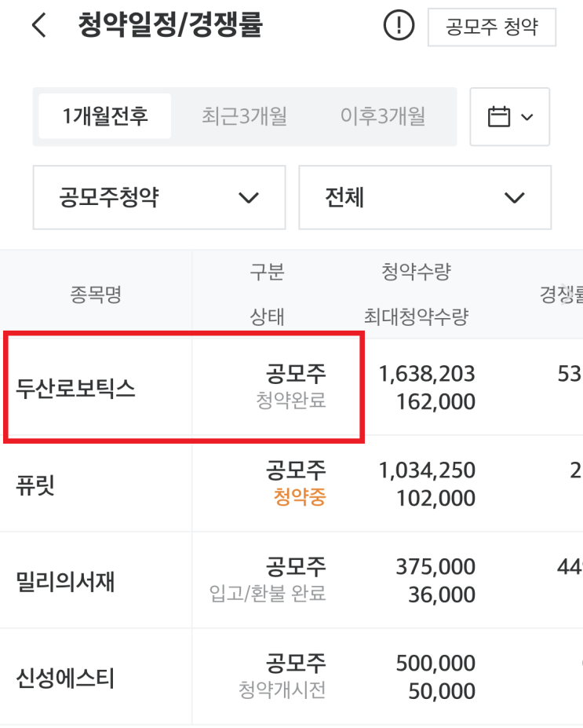Click the 종목명 column header
This screenshot has width=583, height=728.
(x=96, y=295)
